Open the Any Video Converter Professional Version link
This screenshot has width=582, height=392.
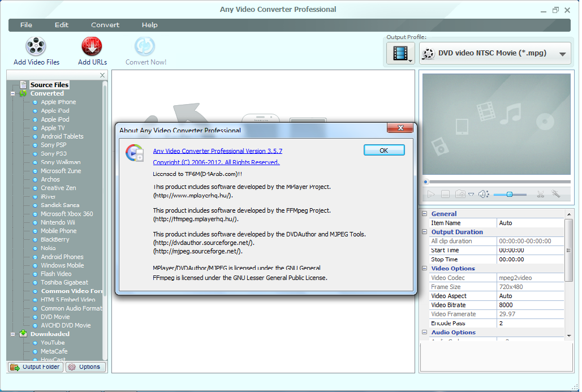(x=218, y=151)
